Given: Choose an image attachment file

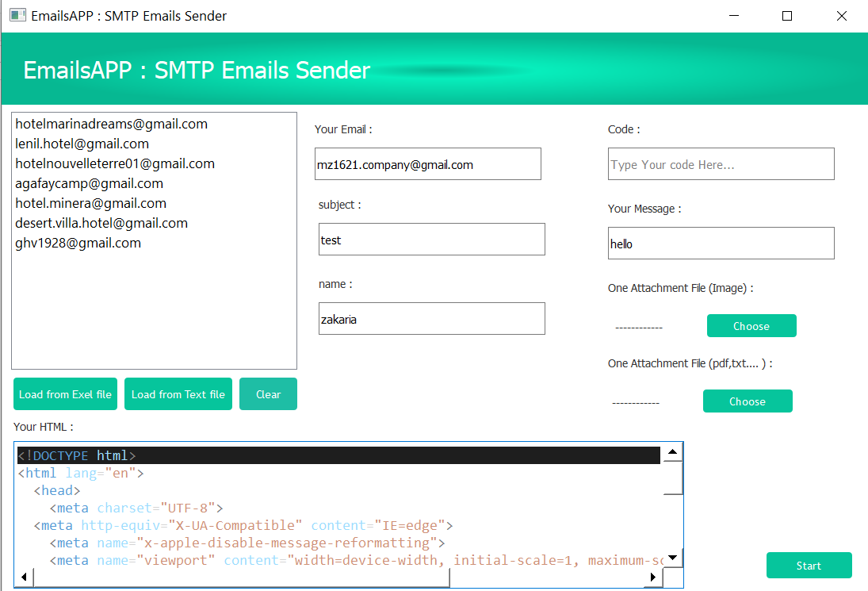Looking at the screenshot, I should (751, 326).
